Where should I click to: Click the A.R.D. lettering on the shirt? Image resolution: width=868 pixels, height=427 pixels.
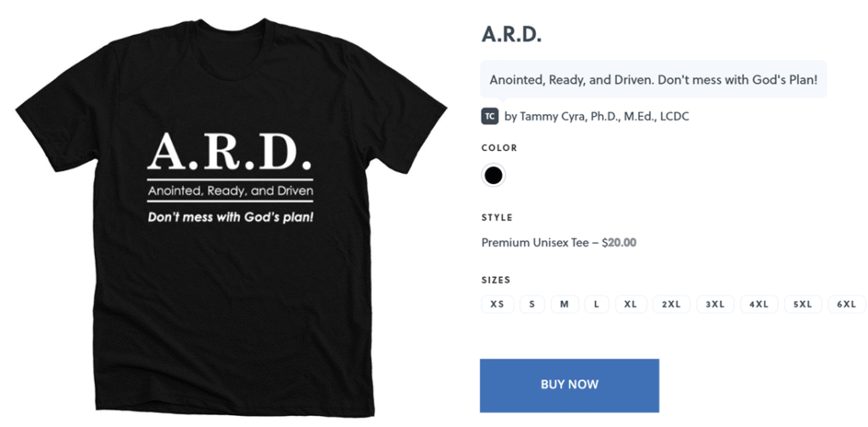click(230, 151)
